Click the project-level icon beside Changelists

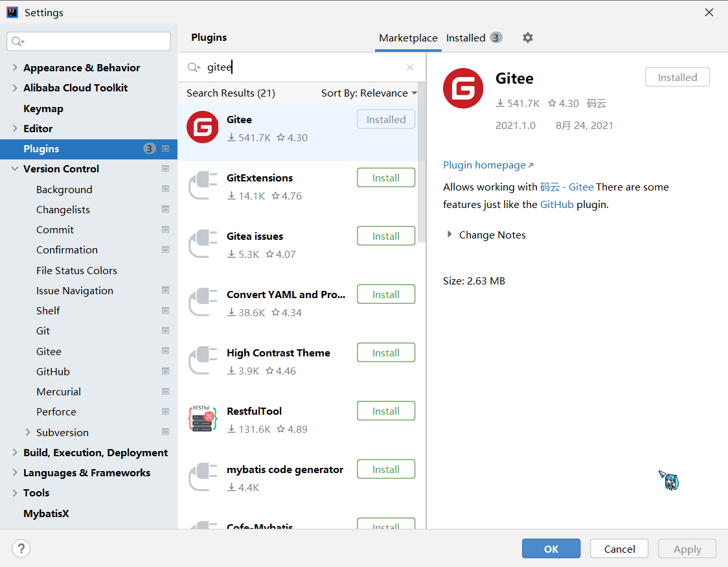point(165,209)
